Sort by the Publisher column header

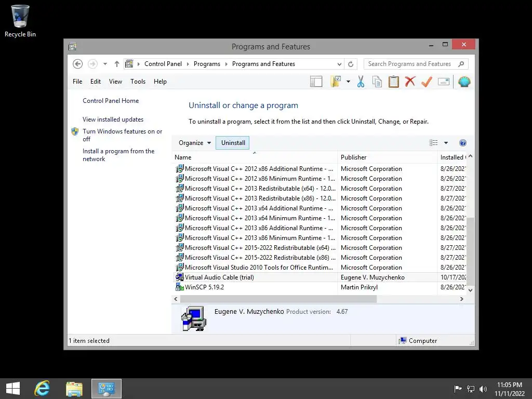coord(388,157)
